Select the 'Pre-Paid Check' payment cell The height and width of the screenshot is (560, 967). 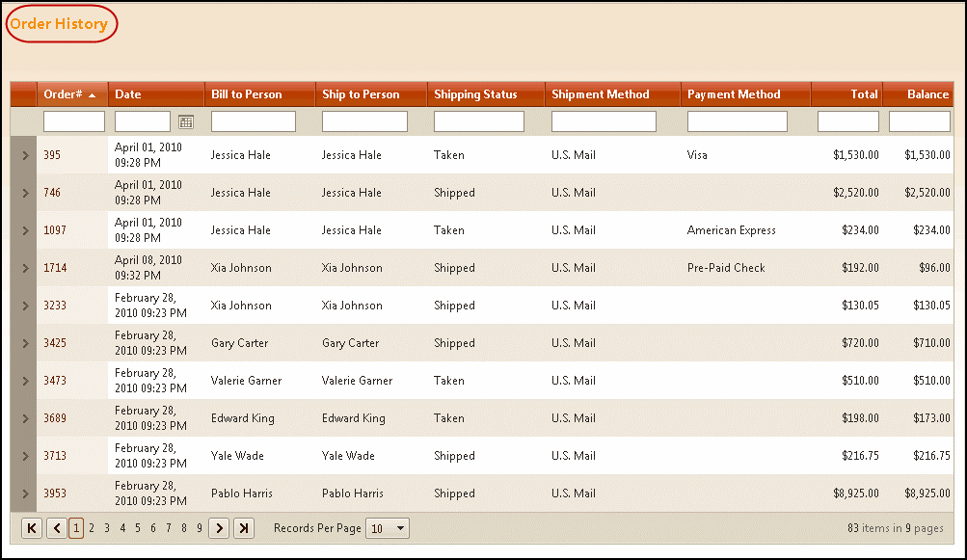point(726,268)
